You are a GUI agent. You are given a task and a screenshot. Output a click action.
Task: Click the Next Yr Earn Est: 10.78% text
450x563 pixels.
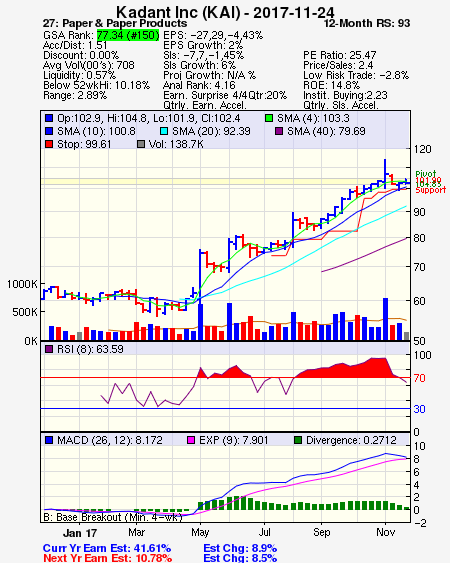[x=107, y=558]
